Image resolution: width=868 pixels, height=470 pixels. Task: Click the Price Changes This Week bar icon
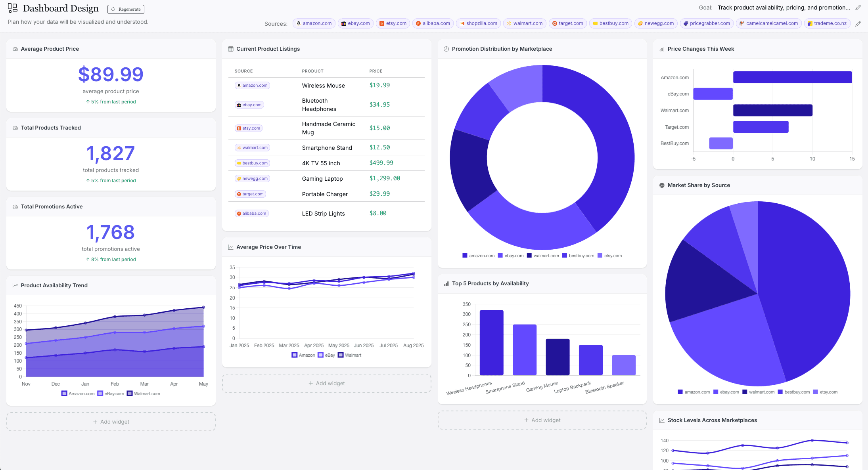[662, 49]
